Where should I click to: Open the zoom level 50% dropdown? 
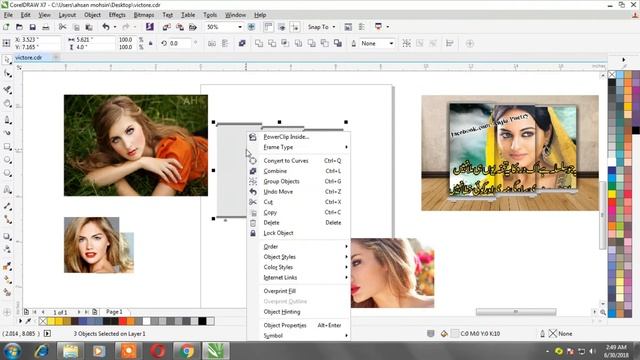pyautogui.click(x=240, y=27)
